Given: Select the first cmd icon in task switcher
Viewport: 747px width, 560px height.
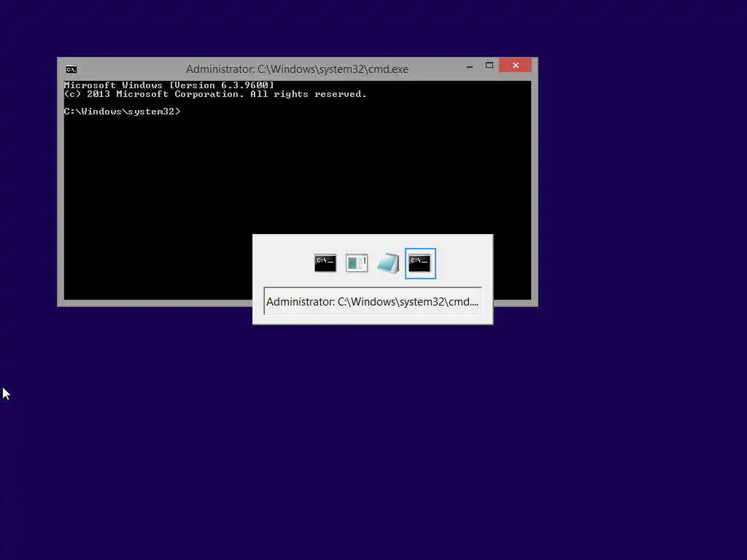Looking at the screenshot, I should (325, 262).
